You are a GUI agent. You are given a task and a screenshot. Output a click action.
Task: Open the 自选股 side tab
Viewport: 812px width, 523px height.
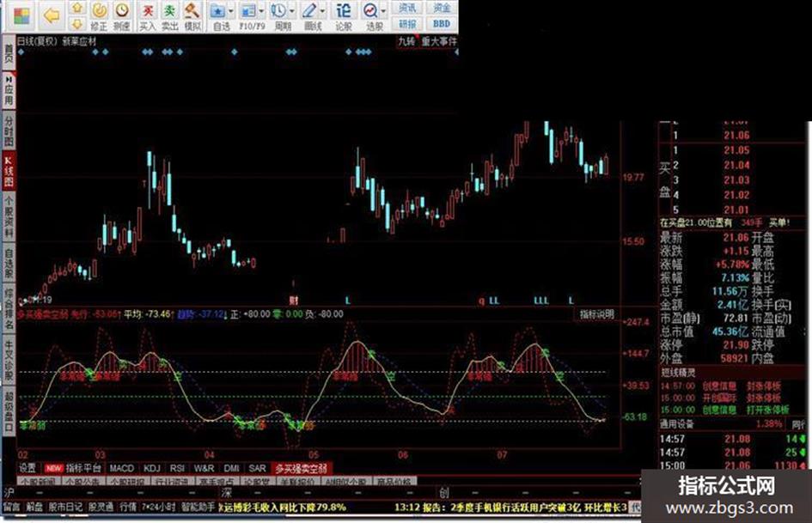point(9,263)
